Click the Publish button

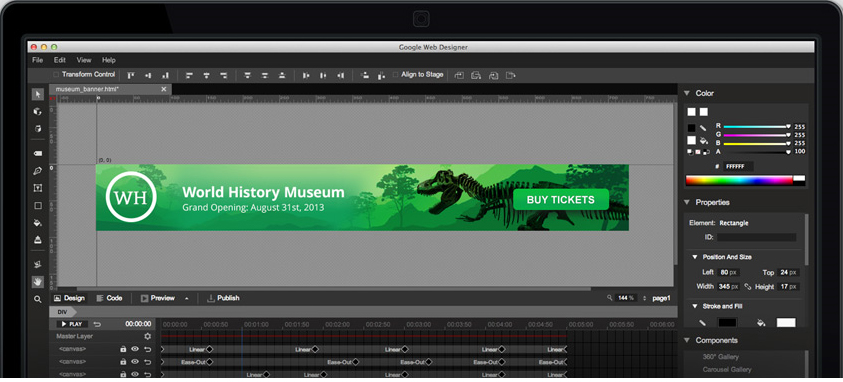click(223, 298)
